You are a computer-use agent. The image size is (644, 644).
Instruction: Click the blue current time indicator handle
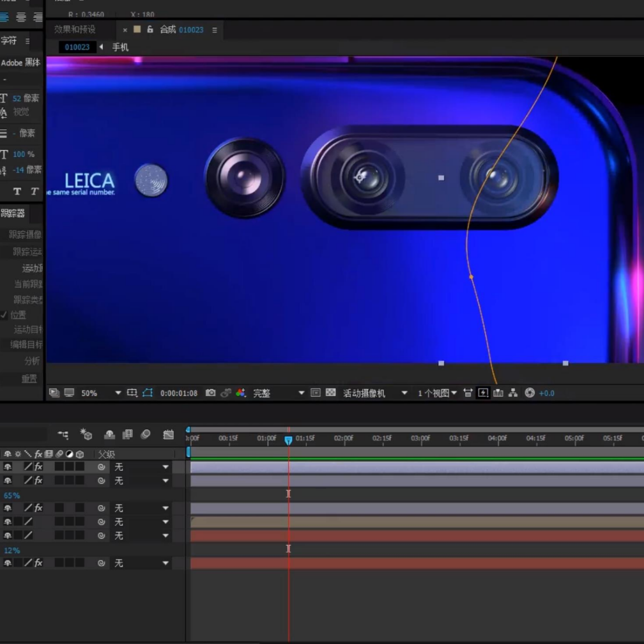click(x=288, y=440)
